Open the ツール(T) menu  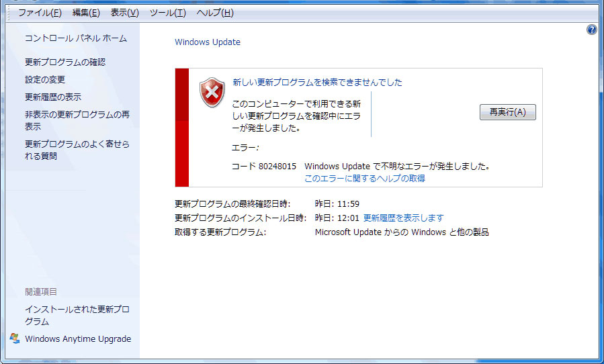point(167,13)
